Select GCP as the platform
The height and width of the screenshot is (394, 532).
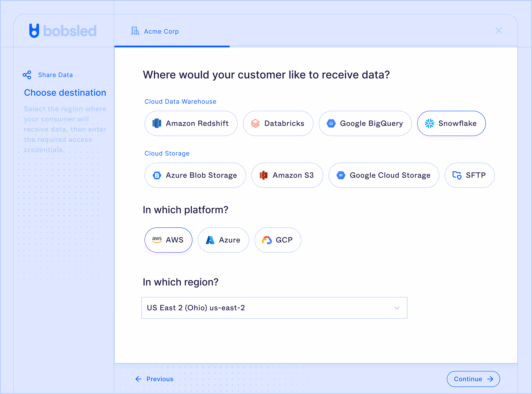coord(278,240)
